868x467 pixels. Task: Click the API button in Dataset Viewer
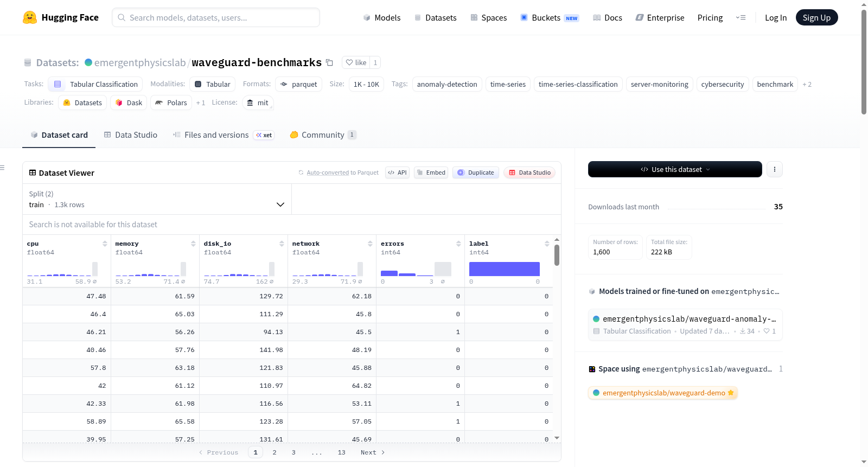(x=397, y=172)
